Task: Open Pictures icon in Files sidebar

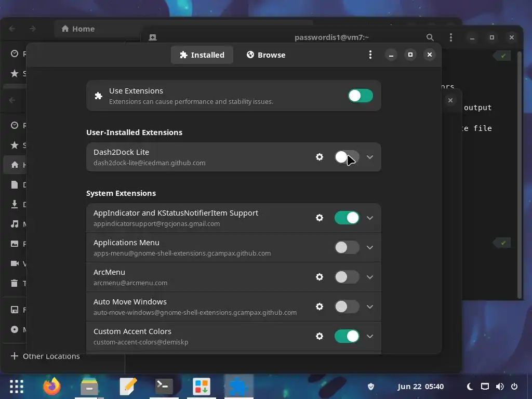Action: click(x=14, y=244)
